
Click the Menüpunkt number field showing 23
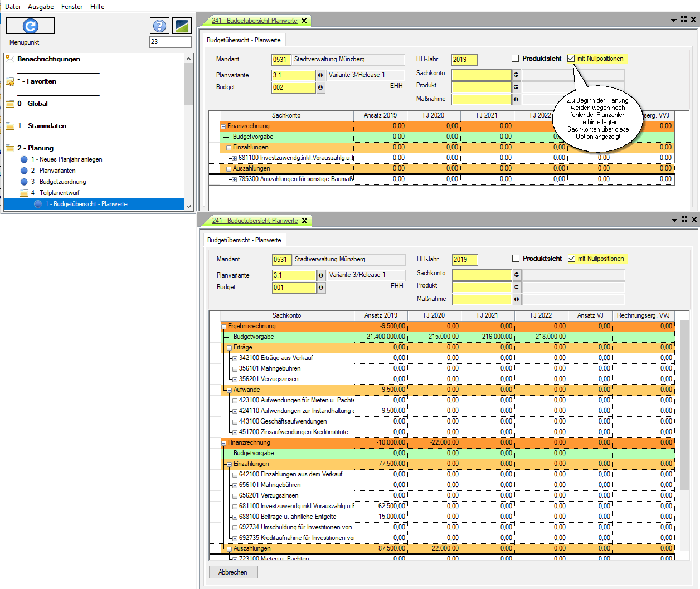point(170,42)
